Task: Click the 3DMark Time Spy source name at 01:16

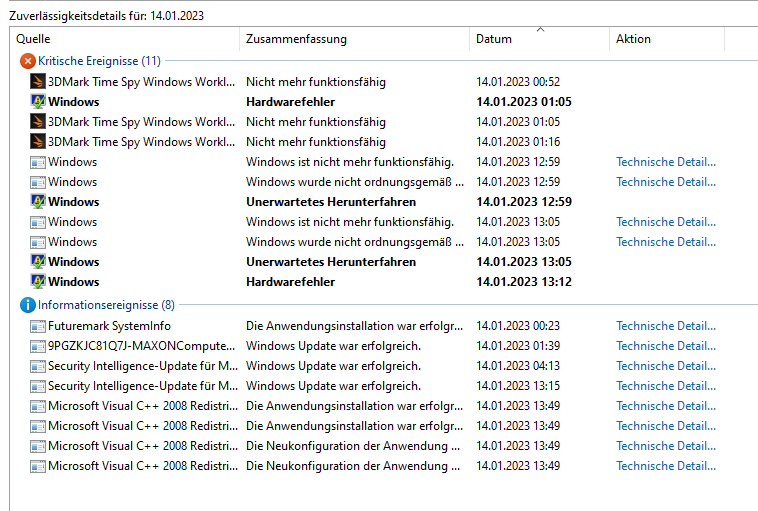Action: pyautogui.click(x=141, y=142)
